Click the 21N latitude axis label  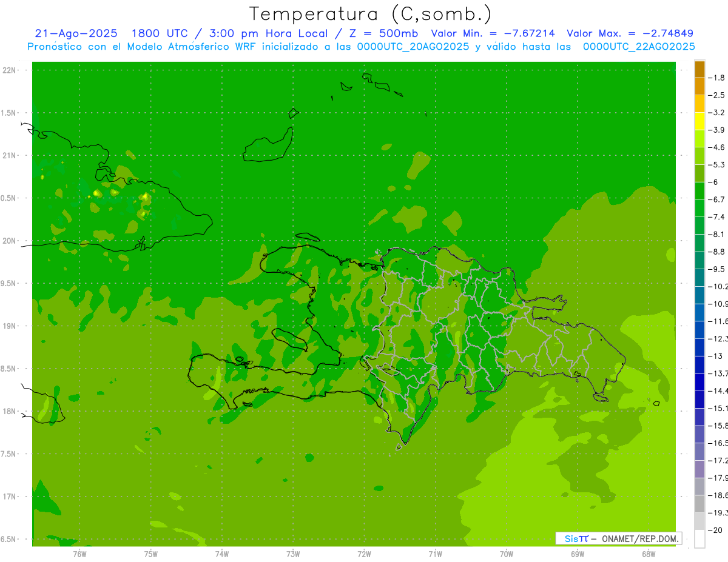(x=10, y=155)
